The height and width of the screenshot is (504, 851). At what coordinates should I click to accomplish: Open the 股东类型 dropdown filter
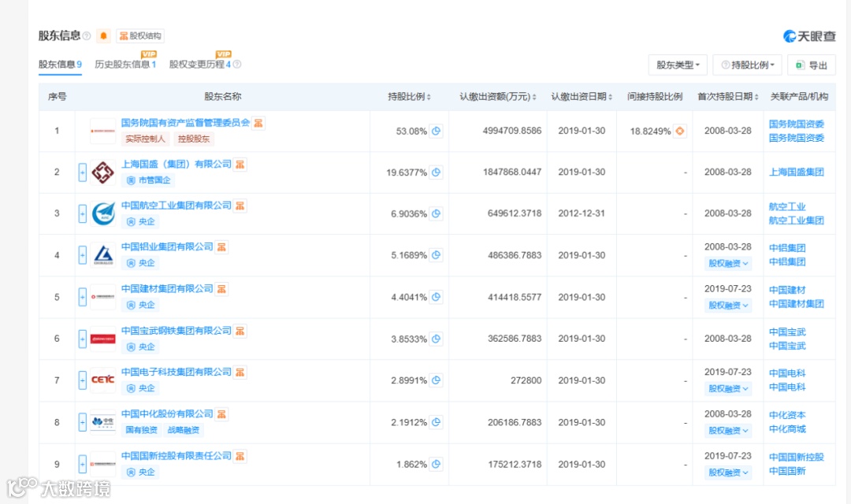pos(678,65)
